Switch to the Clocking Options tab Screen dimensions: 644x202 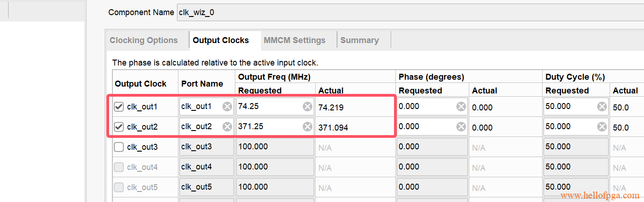tap(144, 40)
